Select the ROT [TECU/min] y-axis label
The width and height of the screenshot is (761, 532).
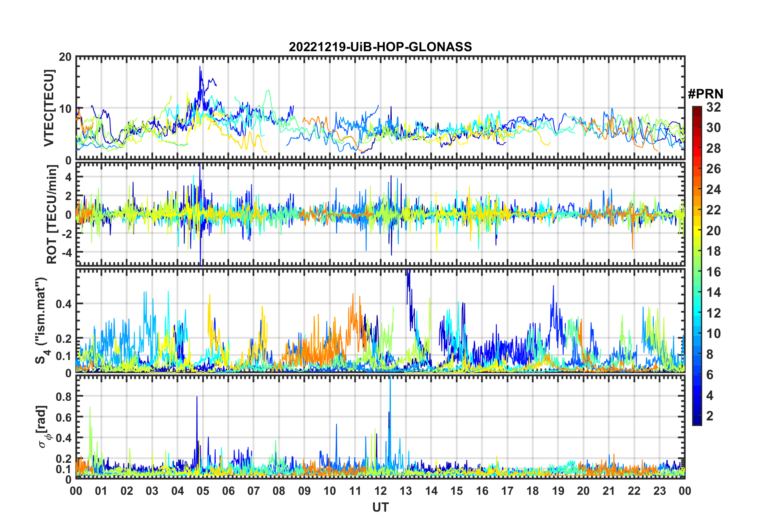click(52, 214)
